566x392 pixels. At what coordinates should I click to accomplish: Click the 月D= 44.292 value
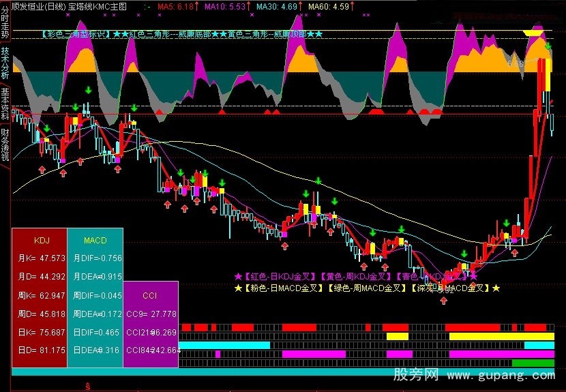[x=42, y=277]
